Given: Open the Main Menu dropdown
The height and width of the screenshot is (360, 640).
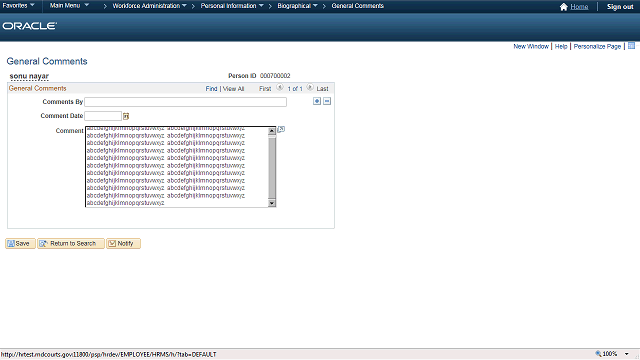Looking at the screenshot, I should point(69,6).
